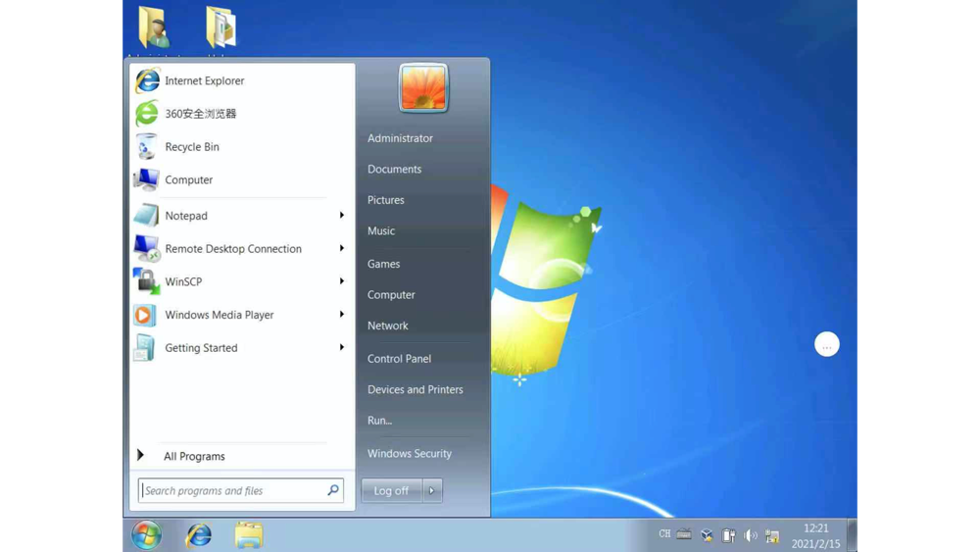The image size is (980, 552).
Task: Expand Getting Started jump list arrow
Action: click(x=342, y=347)
